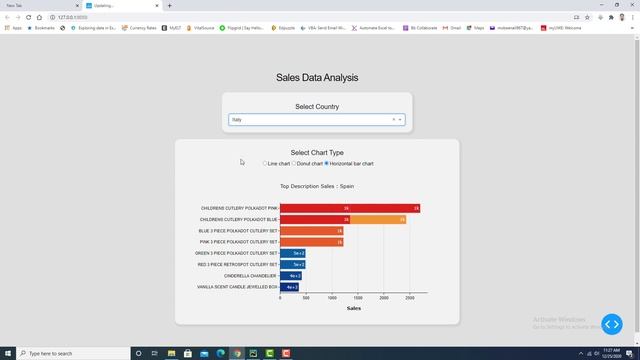Open the Currency Rates bookmark
Viewport: 640px width, 360px height.
[x=139, y=28]
